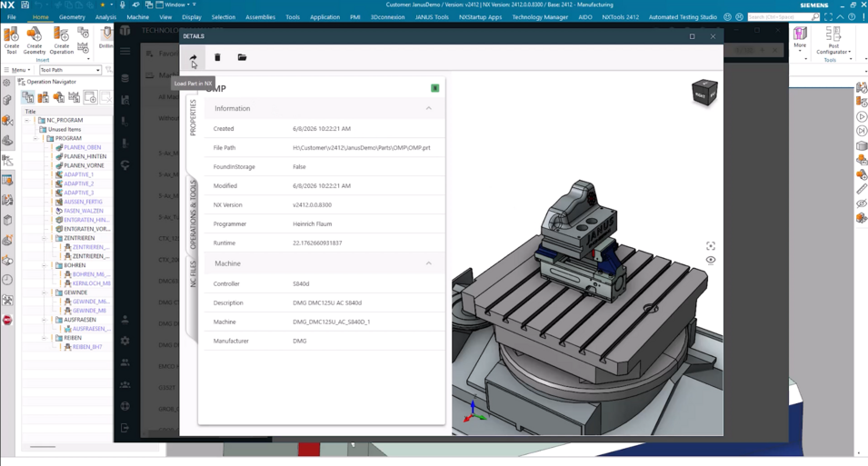
Task: Switch to OPERATIONS & TOOLS vertical tab
Action: [x=194, y=214]
